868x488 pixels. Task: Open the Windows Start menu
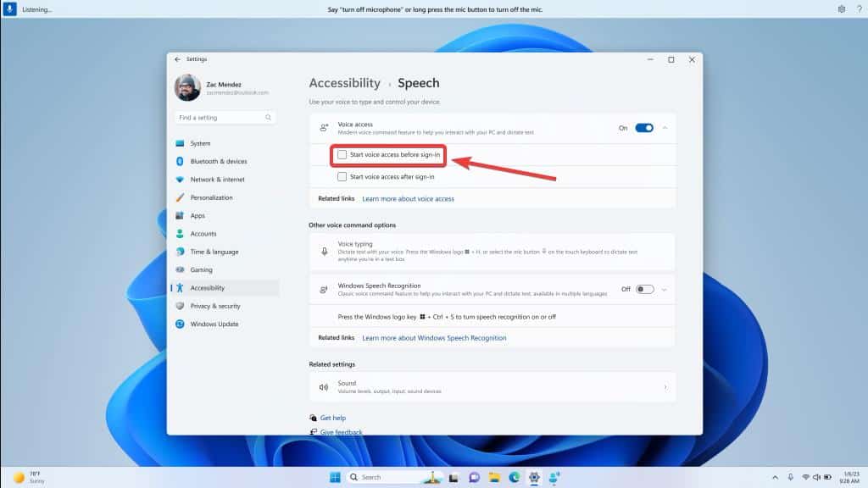pos(335,478)
